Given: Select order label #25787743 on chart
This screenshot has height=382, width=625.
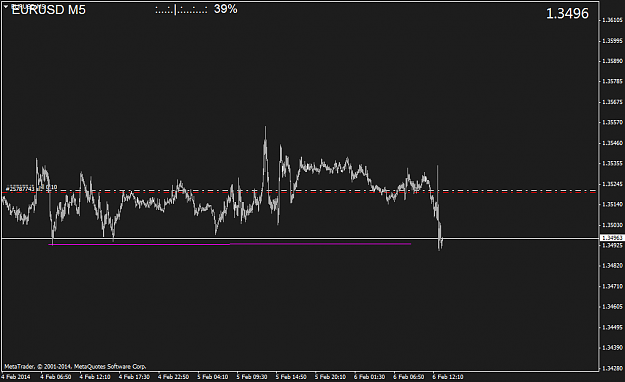Looking at the screenshot, I should point(21,188).
